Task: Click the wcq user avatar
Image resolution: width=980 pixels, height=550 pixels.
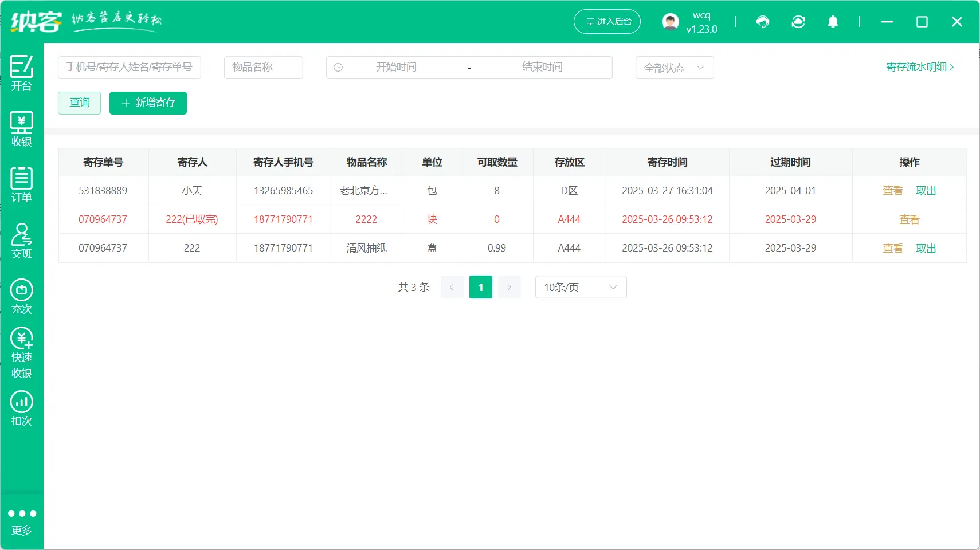Action: [670, 22]
